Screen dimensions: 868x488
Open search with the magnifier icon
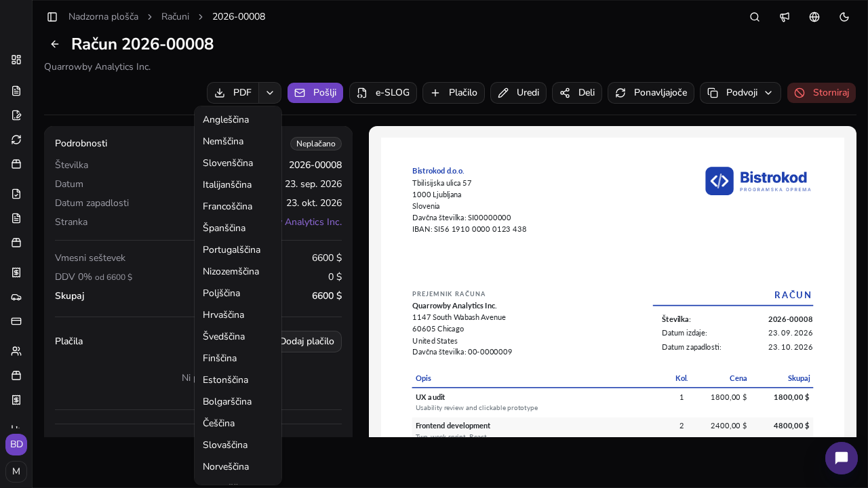[755, 16]
